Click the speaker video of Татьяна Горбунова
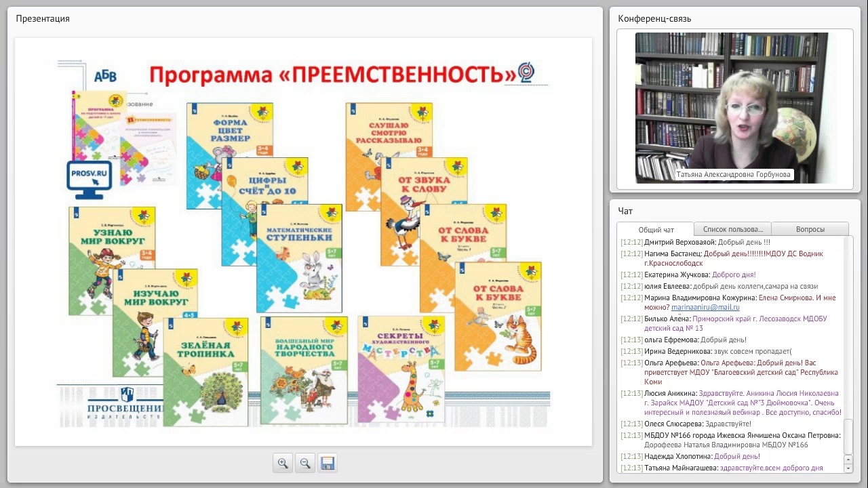This screenshot has width=868, height=488. [x=735, y=108]
